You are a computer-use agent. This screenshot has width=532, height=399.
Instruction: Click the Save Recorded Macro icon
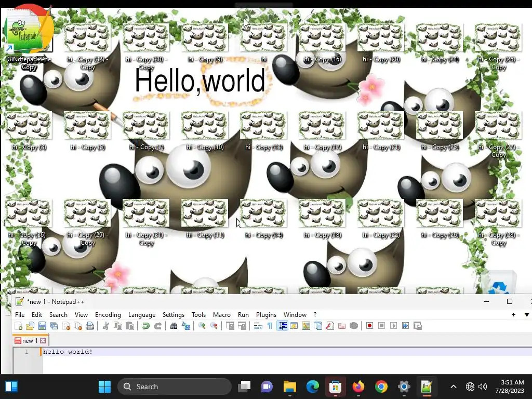(x=418, y=326)
